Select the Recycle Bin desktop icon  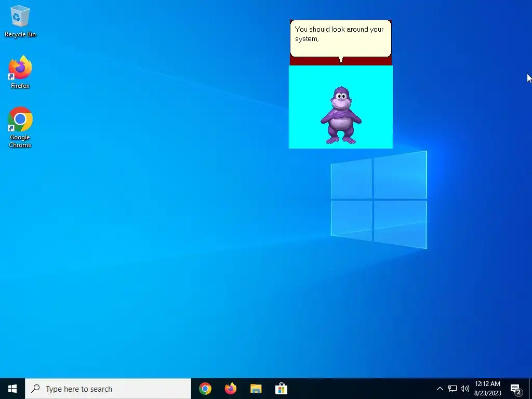[x=20, y=21]
